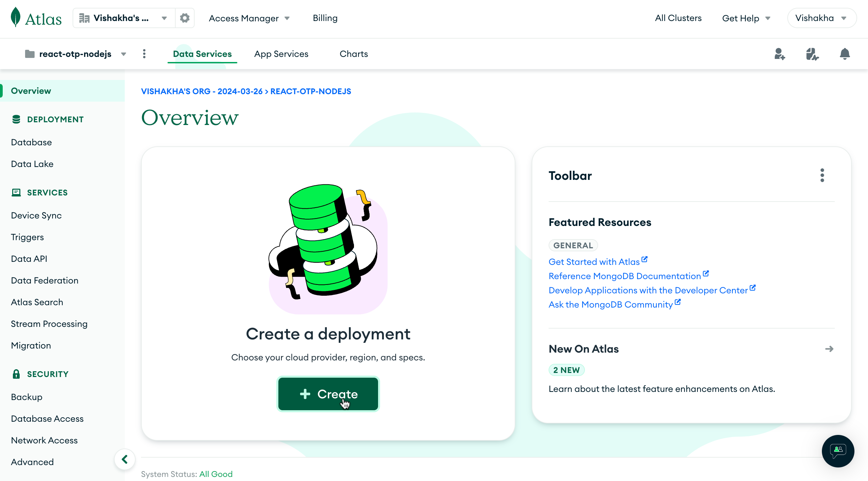
Task: Expand the react-otp-nodejs project selector
Action: pyautogui.click(x=76, y=54)
